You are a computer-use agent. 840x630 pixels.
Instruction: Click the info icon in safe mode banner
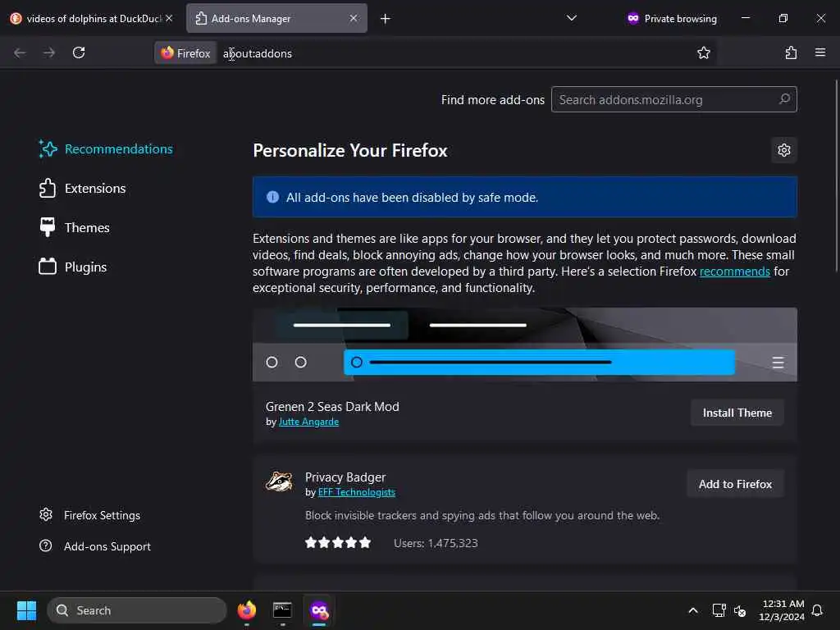pyautogui.click(x=272, y=197)
